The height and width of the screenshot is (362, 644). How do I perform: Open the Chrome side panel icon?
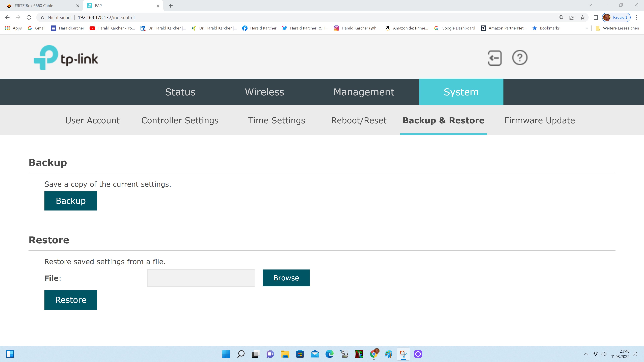tap(596, 17)
